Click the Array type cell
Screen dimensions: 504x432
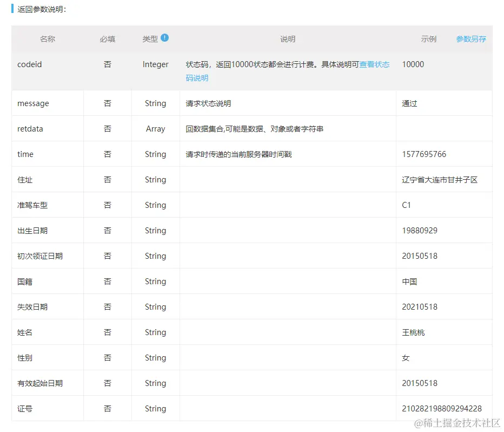pos(156,129)
